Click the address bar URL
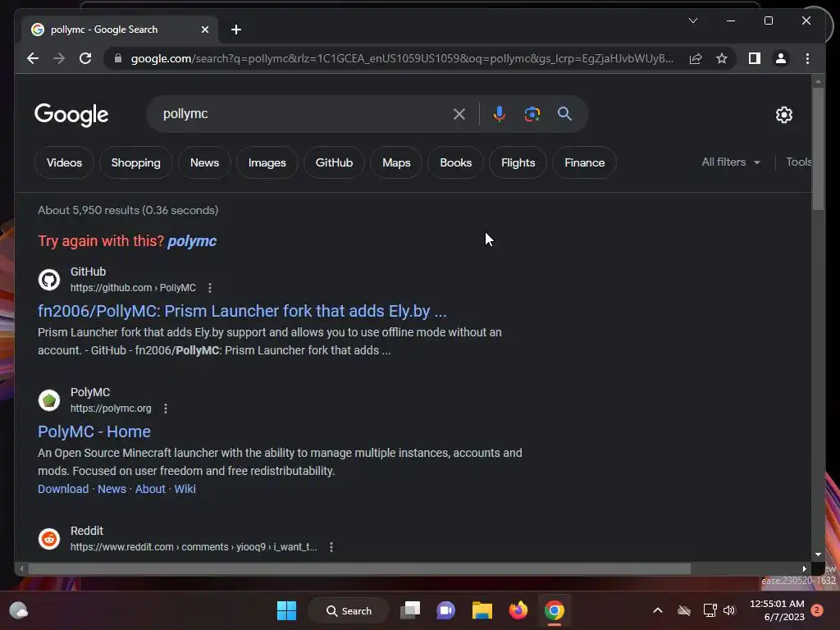 [402, 58]
